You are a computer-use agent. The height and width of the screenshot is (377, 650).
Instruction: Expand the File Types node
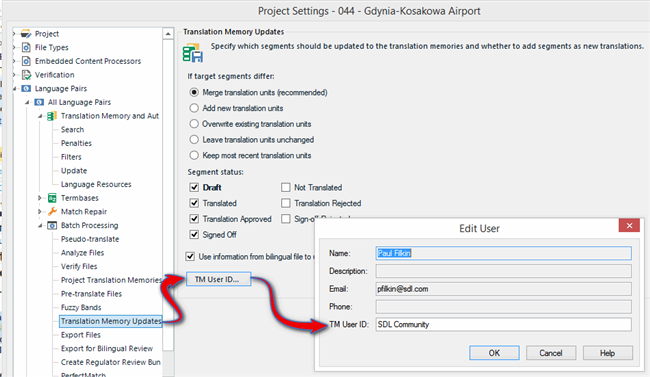(x=14, y=47)
